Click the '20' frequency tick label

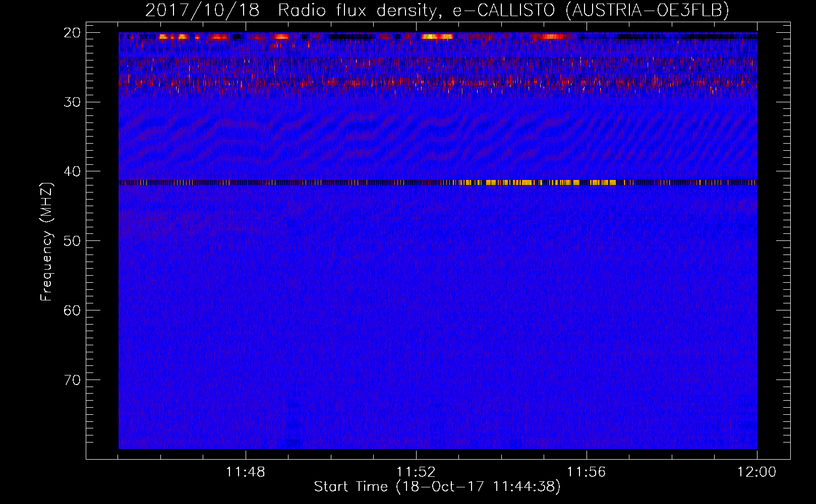(72, 33)
